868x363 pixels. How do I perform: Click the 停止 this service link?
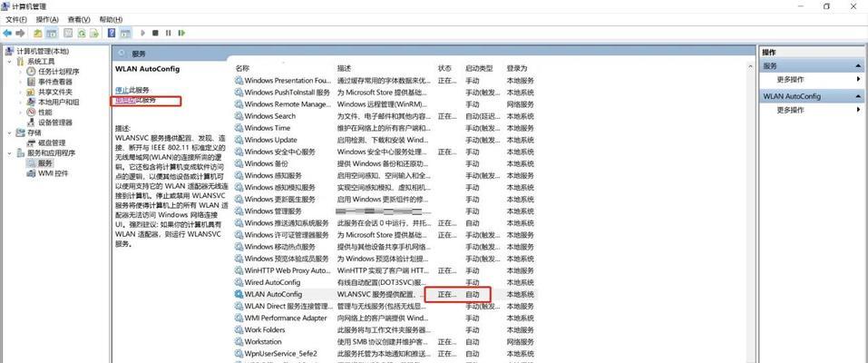(122, 90)
